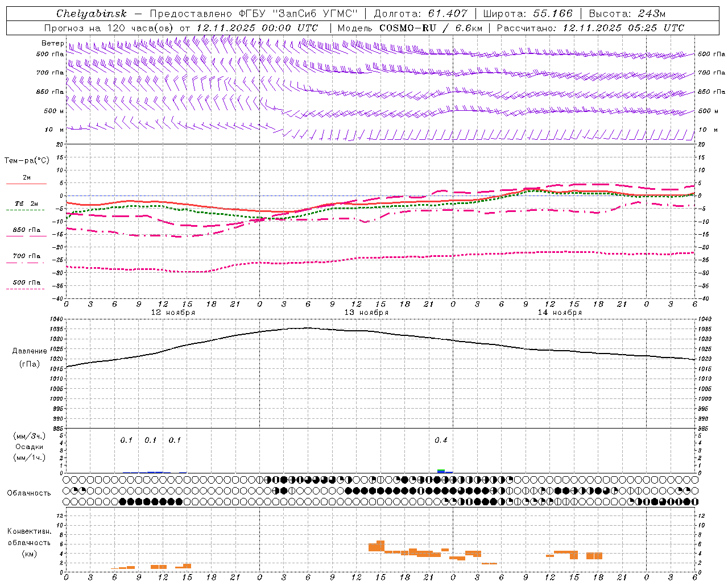
Task: Click the provider text ФГБУ "ЗапСиб УГМС"
Action: pos(298,14)
